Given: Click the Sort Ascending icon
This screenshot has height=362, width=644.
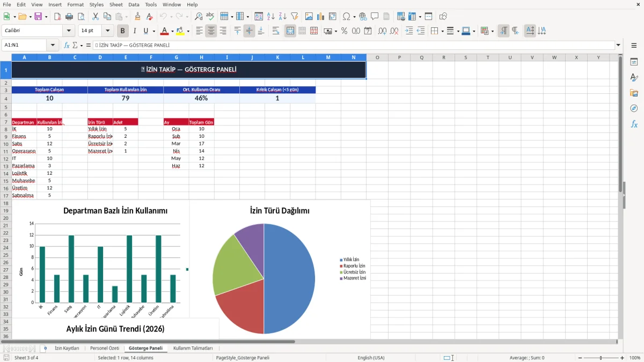Looking at the screenshot, I should [x=271, y=17].
